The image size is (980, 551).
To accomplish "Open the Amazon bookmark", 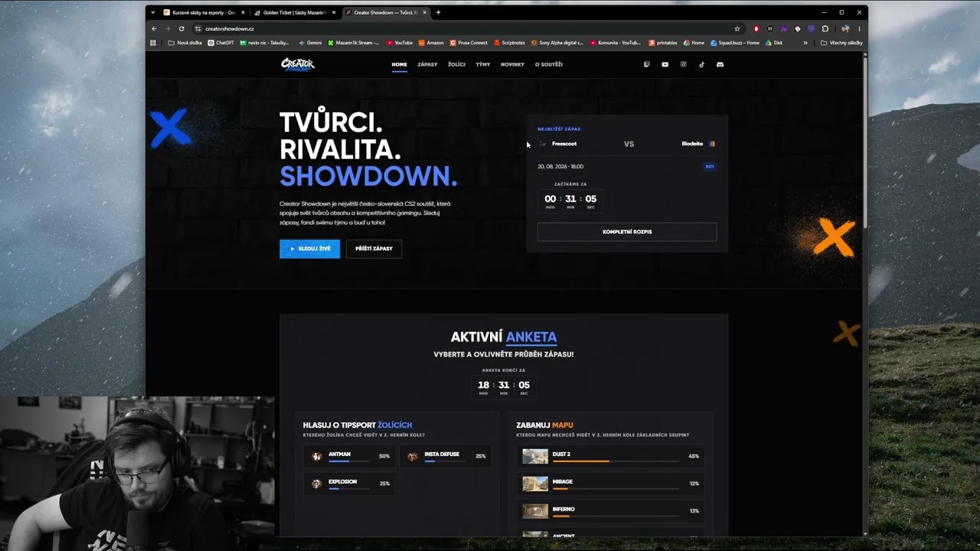I will 432,43.
